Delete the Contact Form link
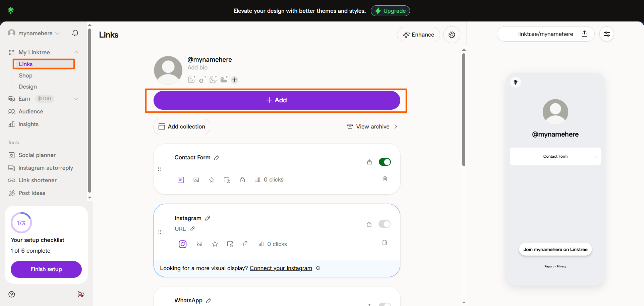 pos(385,179)
